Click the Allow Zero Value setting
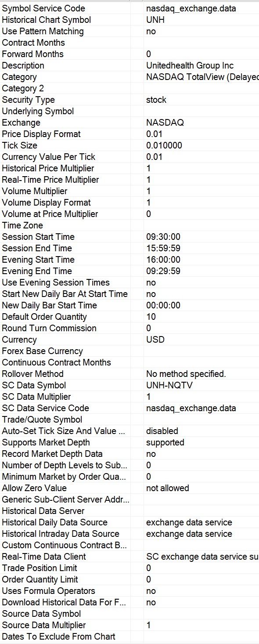 click(201, 488)
